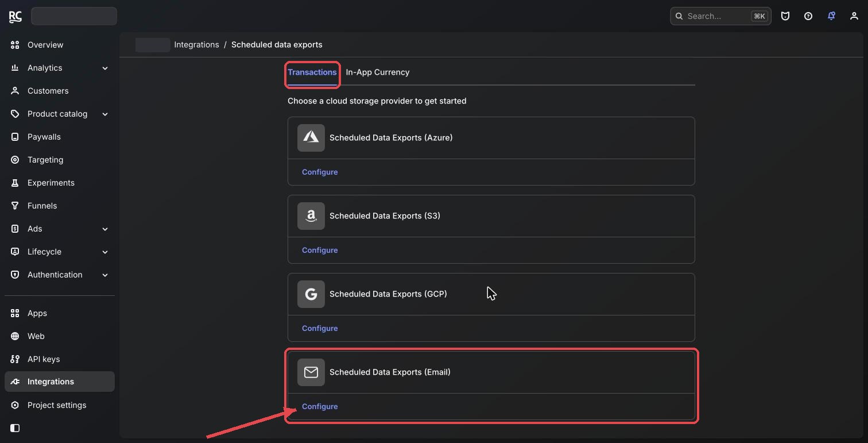Expand the Lifecycle menu chevron
The width and height of the screenshot is (868, 443).
105,252
